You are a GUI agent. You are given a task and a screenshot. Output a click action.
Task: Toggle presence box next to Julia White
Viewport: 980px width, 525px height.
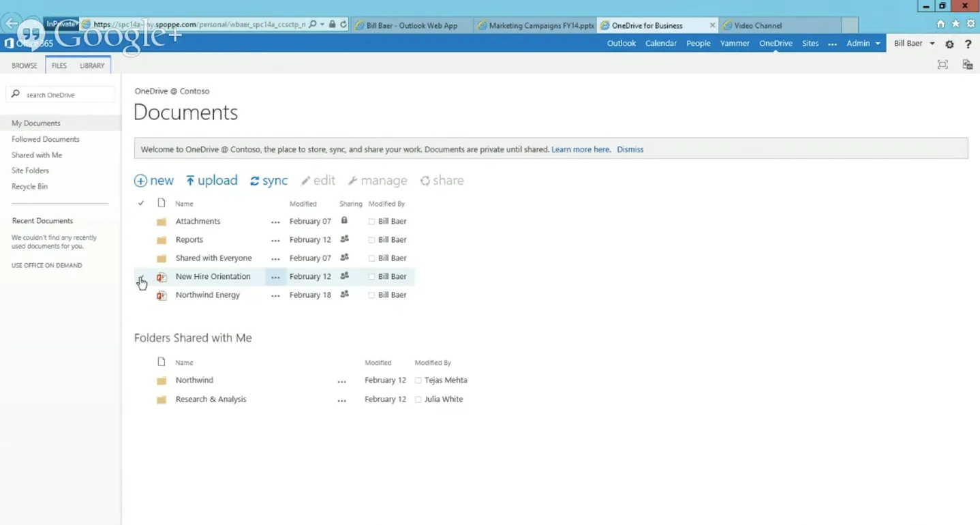pyautogui.click(x=418, y=400)
